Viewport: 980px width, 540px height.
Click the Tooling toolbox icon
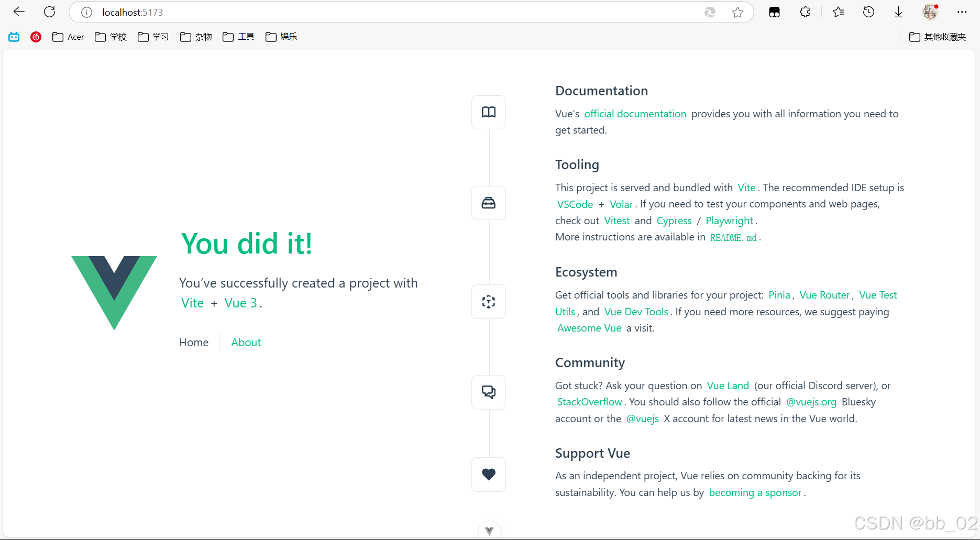(x=489, y=203)
